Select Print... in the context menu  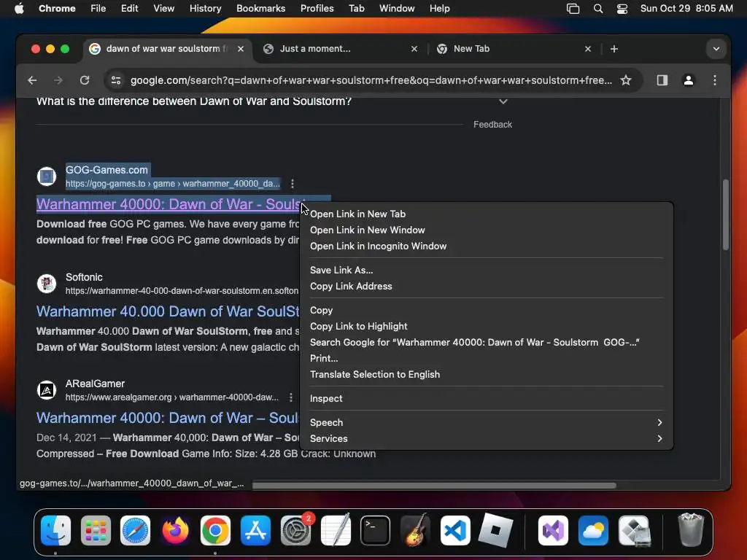tap(487, 358)
